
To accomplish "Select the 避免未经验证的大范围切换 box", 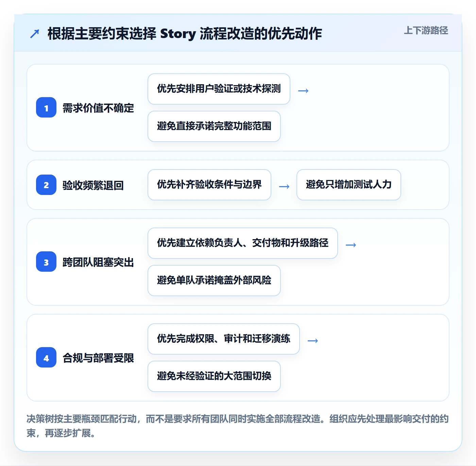I will (x=214, y=376).
